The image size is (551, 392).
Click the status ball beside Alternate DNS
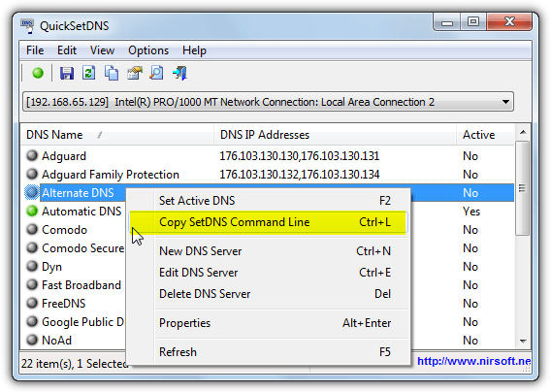pos(32,192)
